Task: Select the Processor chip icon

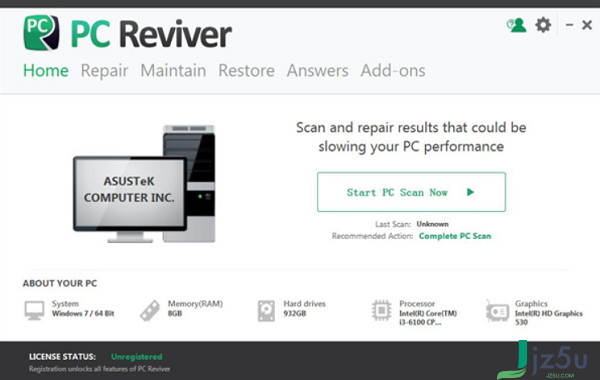Action: (x=382, y=310)
